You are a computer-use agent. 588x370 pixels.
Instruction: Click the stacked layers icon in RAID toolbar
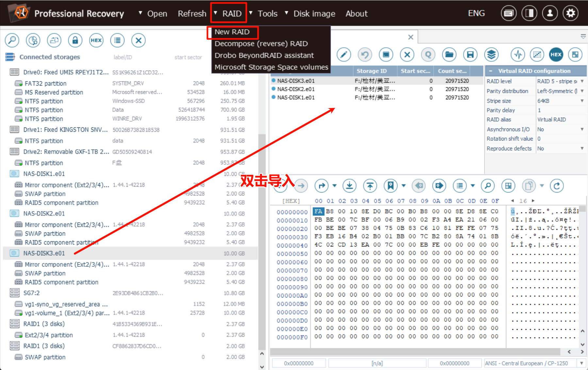coord(491,55)
